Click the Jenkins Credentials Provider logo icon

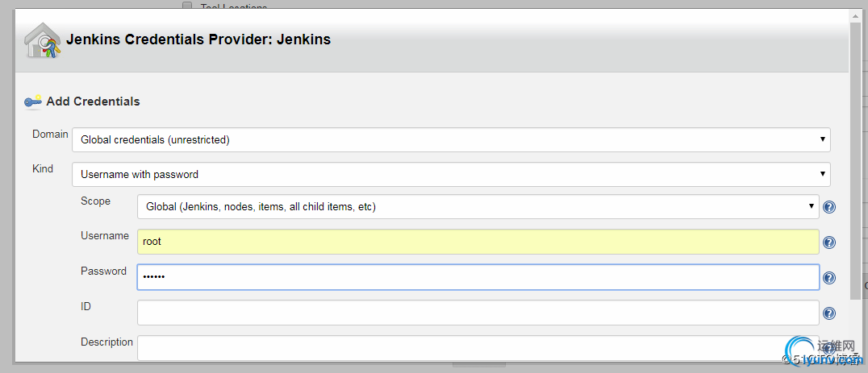(x=43, y=40)
